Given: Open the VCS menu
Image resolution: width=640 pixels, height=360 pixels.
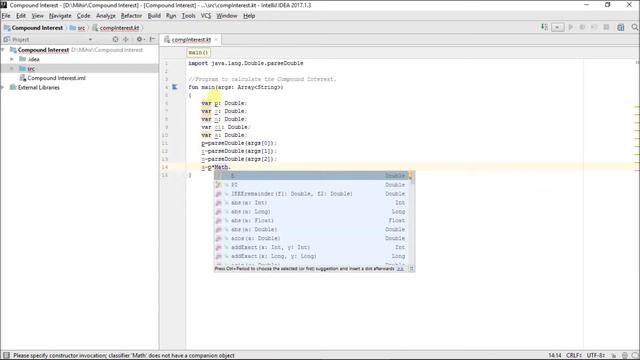Looking at the screenshot, I should tap(206, 16).
